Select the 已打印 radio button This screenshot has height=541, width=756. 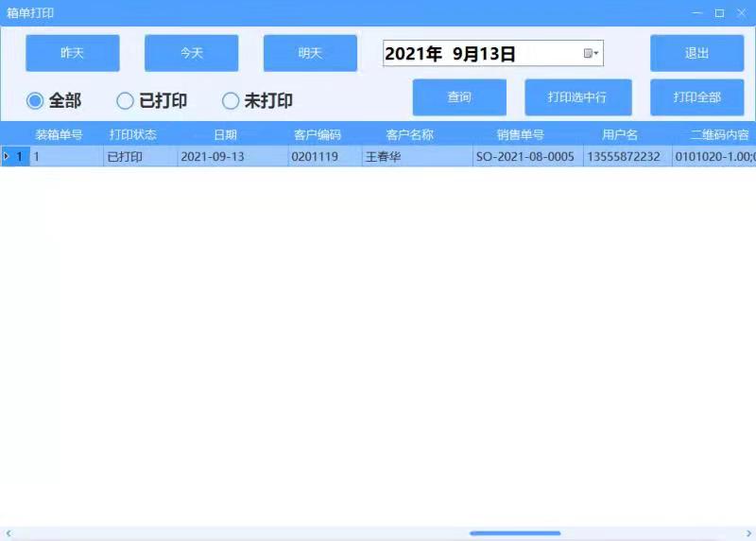125,101
